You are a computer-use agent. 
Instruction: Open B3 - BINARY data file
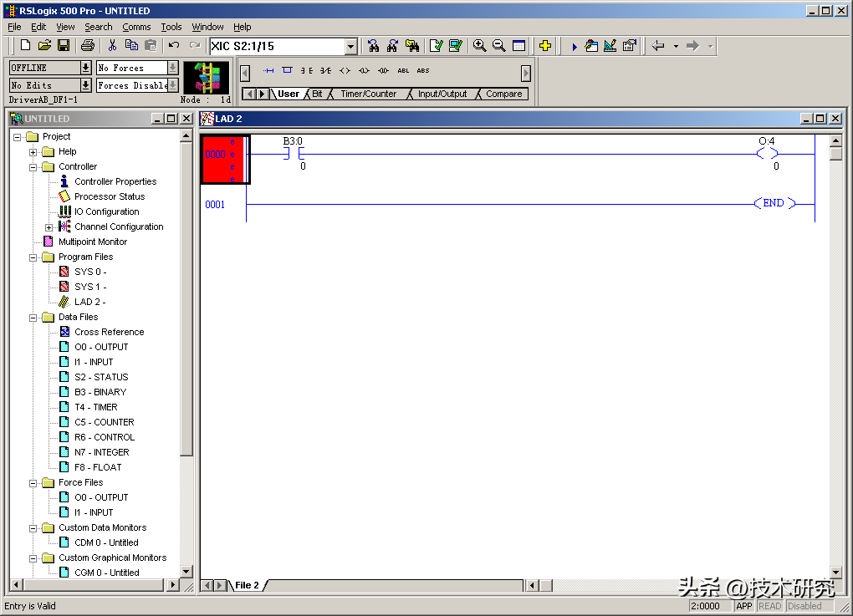pos(100,392)
